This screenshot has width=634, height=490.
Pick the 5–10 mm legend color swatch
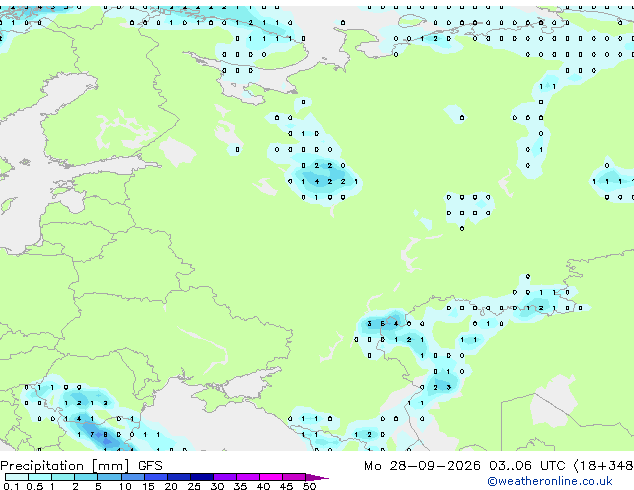pyautogui.click(x=109, y=477)
